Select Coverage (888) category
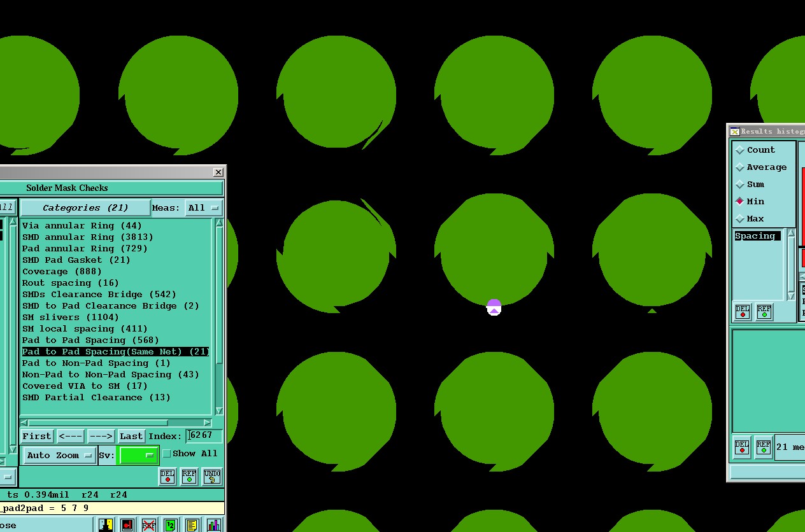Viewport: 805px width, 532px height. pyautogui.click(x=62, y=272)
